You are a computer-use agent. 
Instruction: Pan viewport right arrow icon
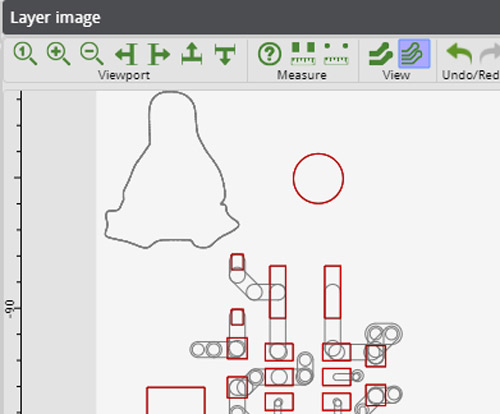click(x=159, y=54)
